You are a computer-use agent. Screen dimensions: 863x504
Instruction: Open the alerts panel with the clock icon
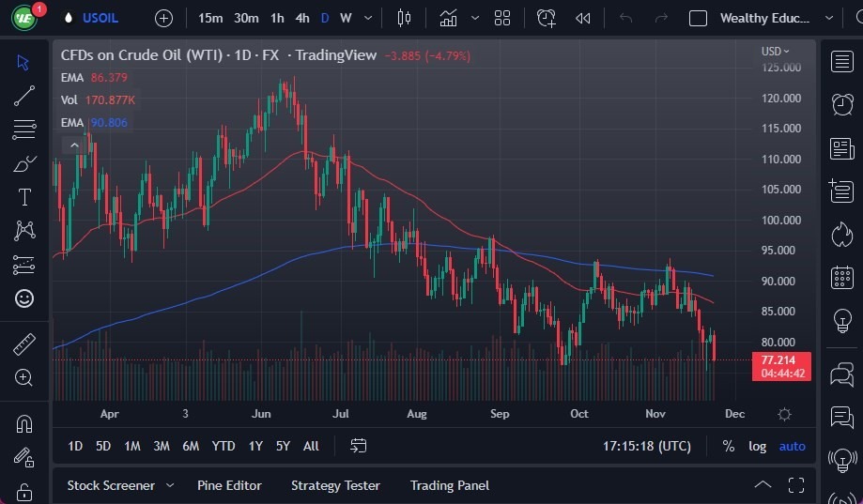[841, 104]
